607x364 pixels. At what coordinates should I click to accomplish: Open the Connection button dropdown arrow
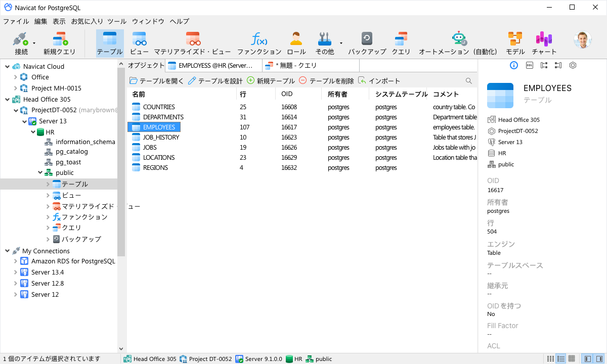34,43
